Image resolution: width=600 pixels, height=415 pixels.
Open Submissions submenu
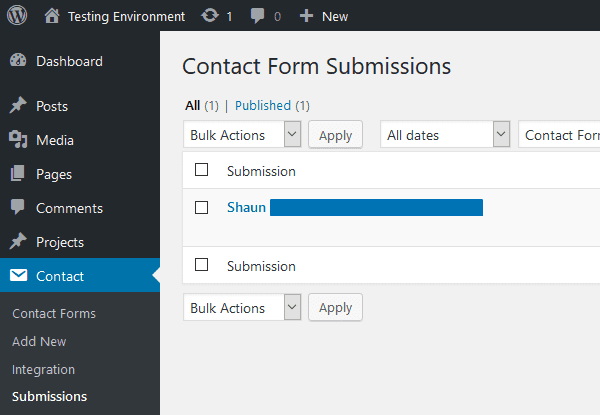49,396
